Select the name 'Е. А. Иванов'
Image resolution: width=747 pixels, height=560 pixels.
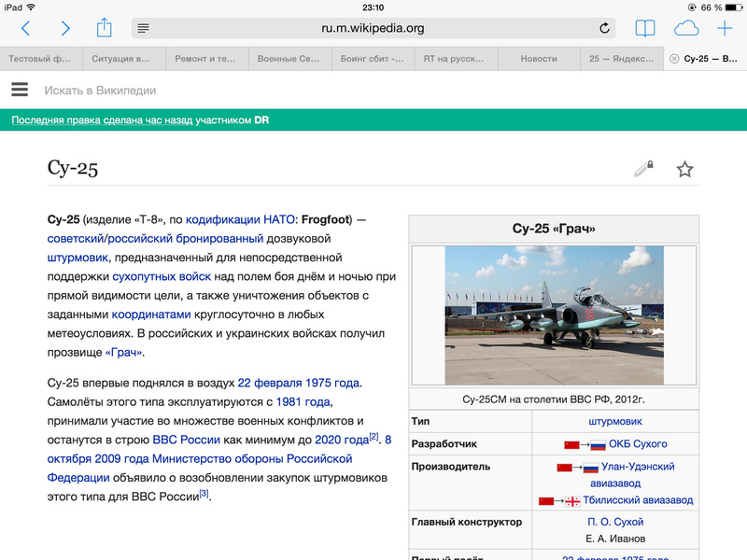[x=615, y=539]
